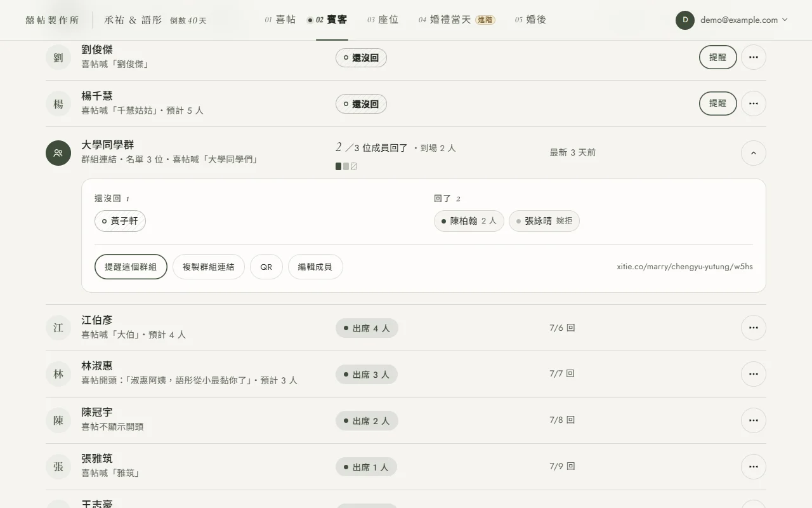Remind 劉俊傑 with 提醒 button
Viewport: 812px width, 508px height.
pyautogui.click(x=717, y=57)
